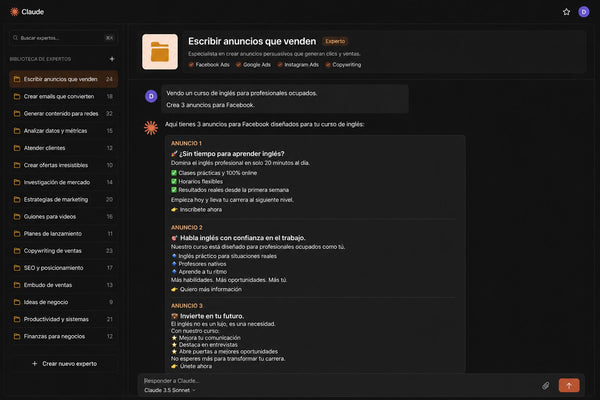The image size is (600, 400).
Task: Add expert with the plus icon beside Biblioteca
Action: (112, 59)
